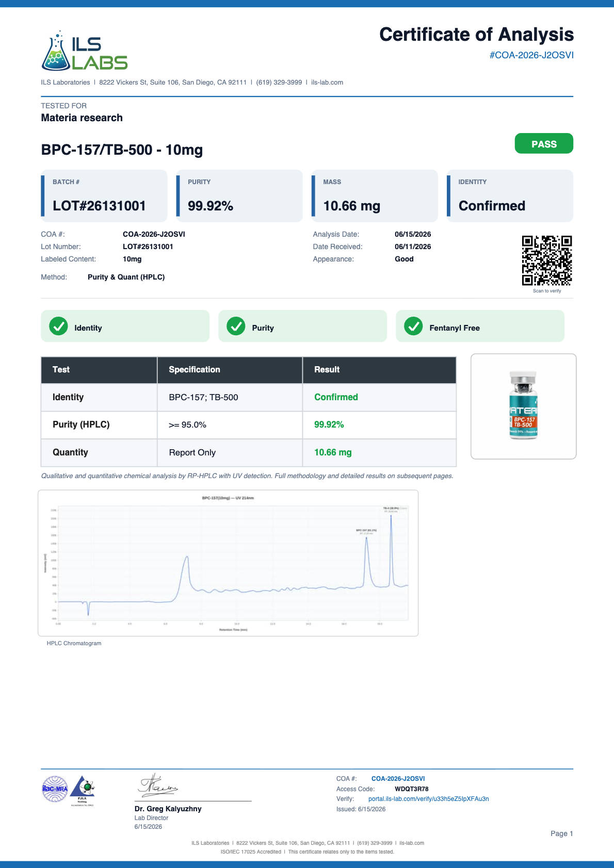614x868 pixels.
Task: Click the 'Lab Director' title text
Action: pyautogui.click(x=151, y=818)
